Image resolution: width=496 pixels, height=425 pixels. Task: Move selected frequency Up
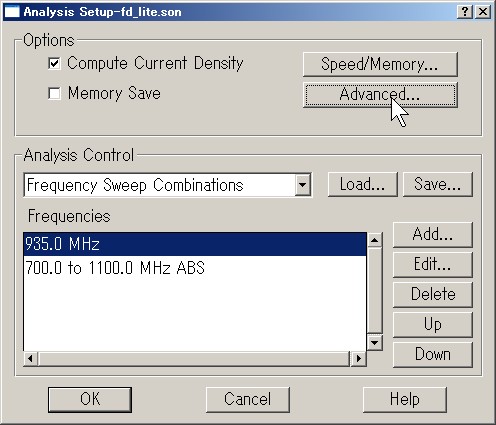point(433,325)
